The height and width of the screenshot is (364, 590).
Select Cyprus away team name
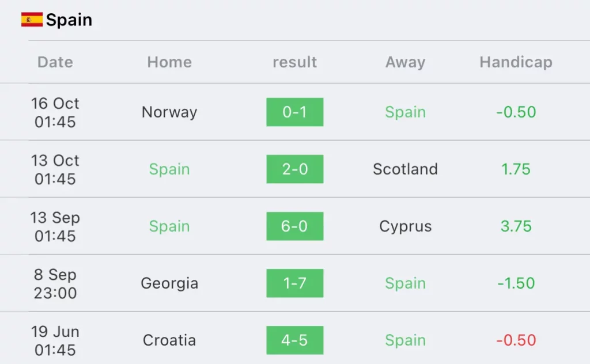tap(405, 226)
